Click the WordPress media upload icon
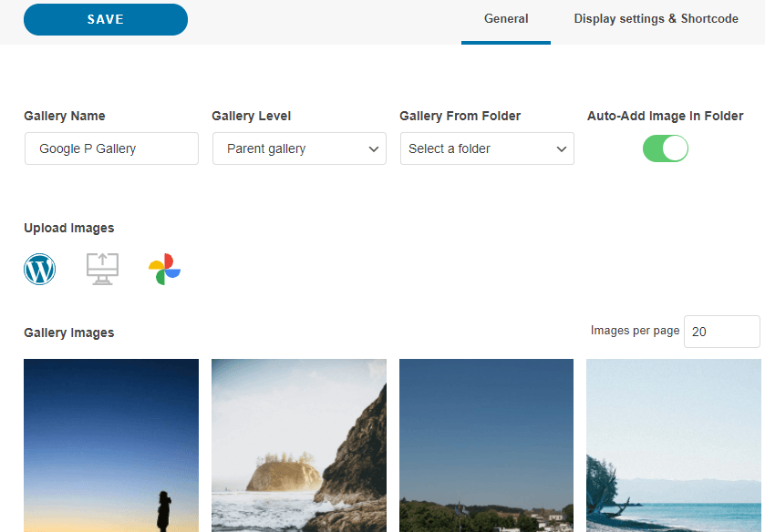The image size is (765, 532). (39, 270)
